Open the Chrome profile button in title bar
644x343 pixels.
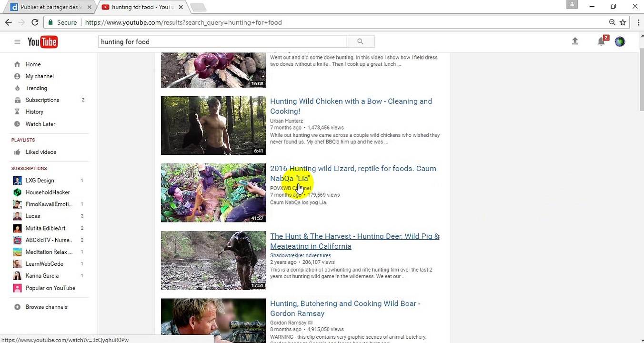(x=572, y=5)
